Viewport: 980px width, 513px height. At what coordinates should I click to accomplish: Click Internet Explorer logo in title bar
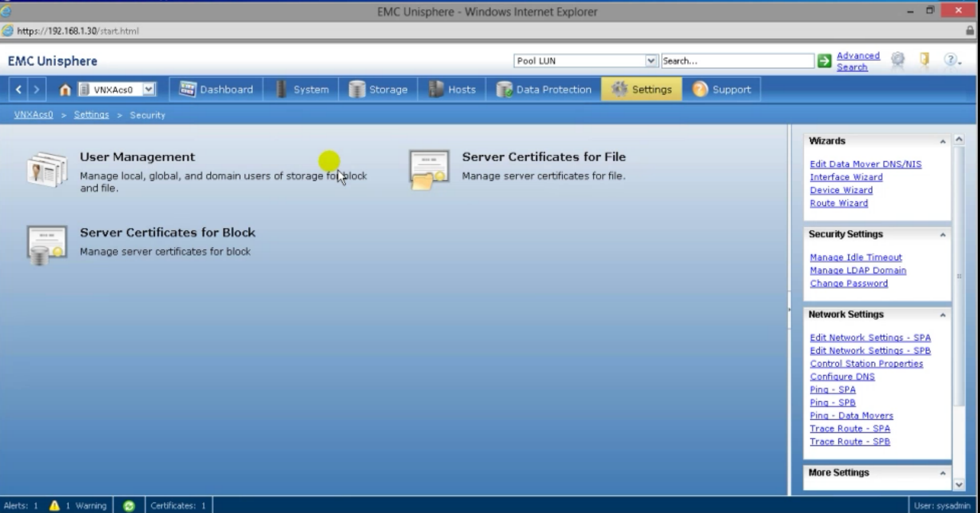pos(6,11)
